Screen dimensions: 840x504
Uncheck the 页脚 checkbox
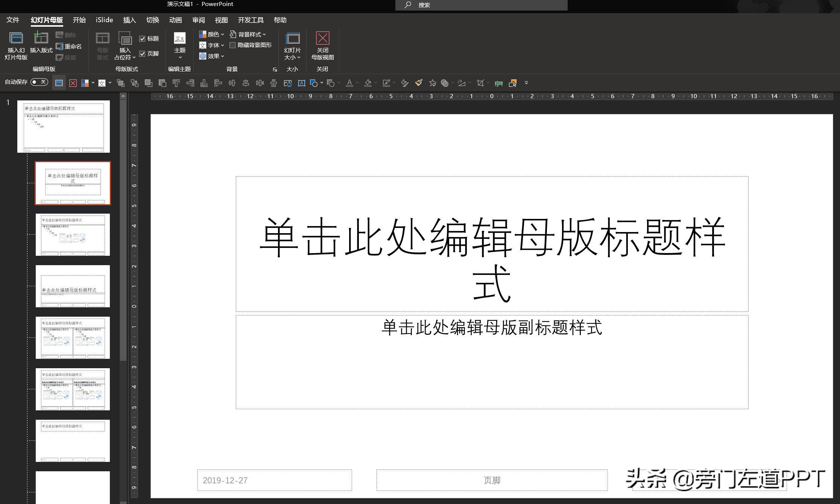(143, 53)
